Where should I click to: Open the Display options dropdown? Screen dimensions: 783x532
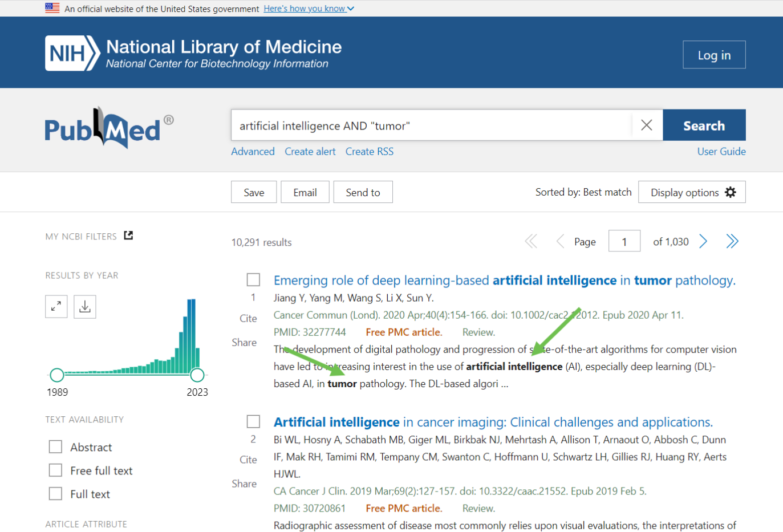[692, 192]
